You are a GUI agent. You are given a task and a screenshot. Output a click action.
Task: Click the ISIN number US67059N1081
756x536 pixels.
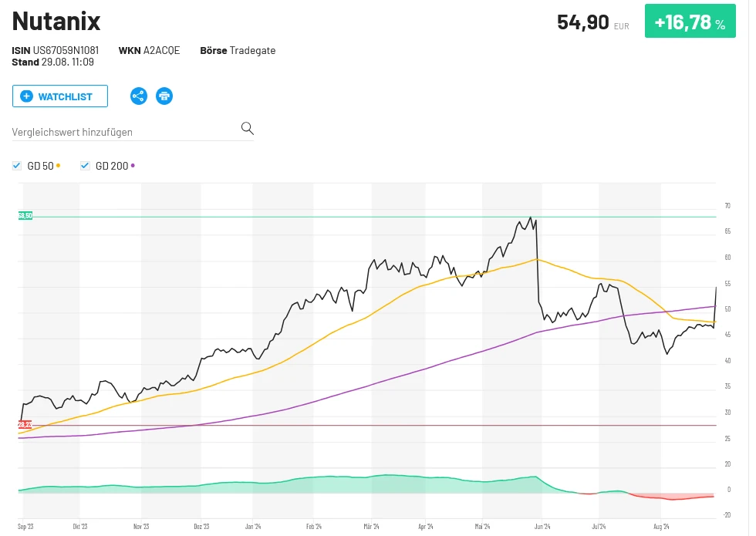click(66, 51)
